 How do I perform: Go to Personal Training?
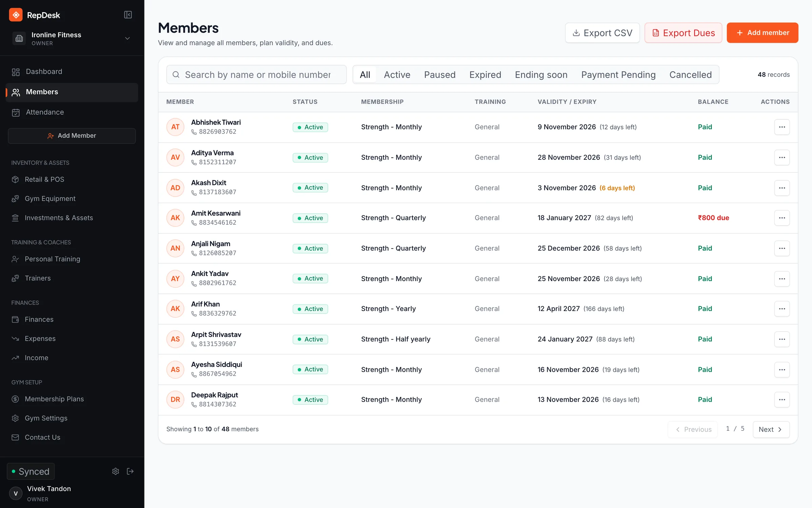[72, 259]
